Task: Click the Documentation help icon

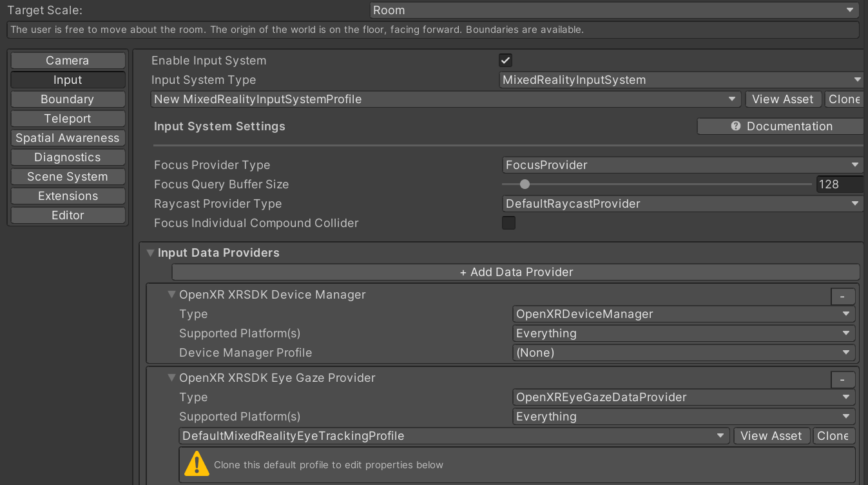Action: pyautogui.click(x=736, y=126)
